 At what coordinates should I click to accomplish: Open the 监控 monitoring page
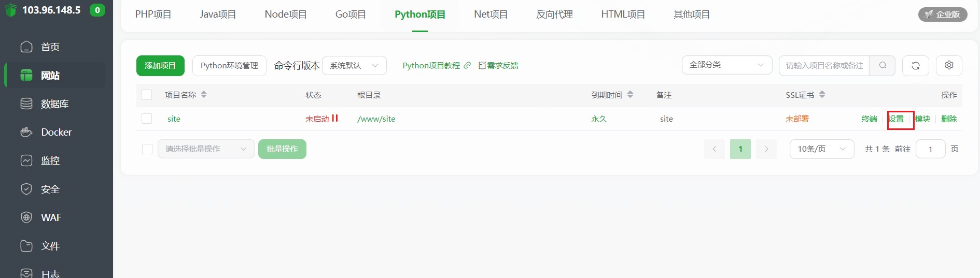coord(50,160)
